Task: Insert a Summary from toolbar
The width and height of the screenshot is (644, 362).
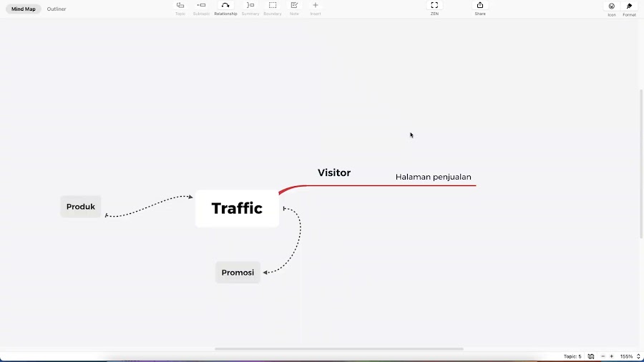Action: pyautogui.click(x=250, y=9)
